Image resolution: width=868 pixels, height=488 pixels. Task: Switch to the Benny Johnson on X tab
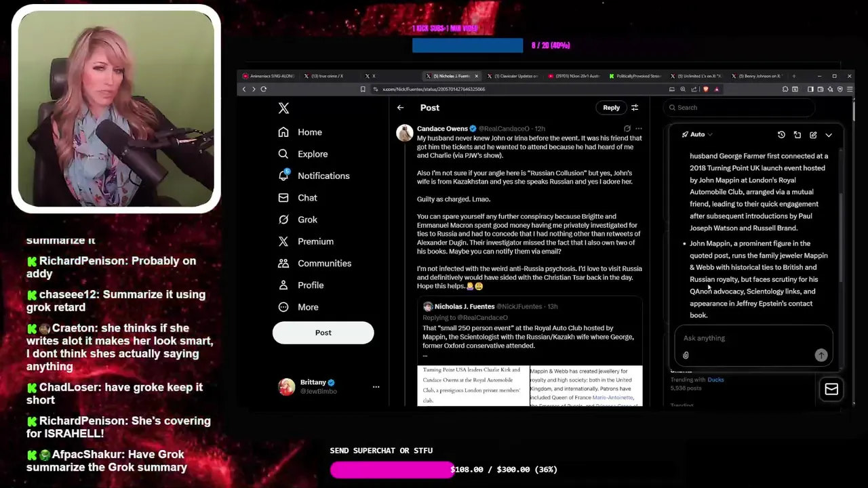757,76
